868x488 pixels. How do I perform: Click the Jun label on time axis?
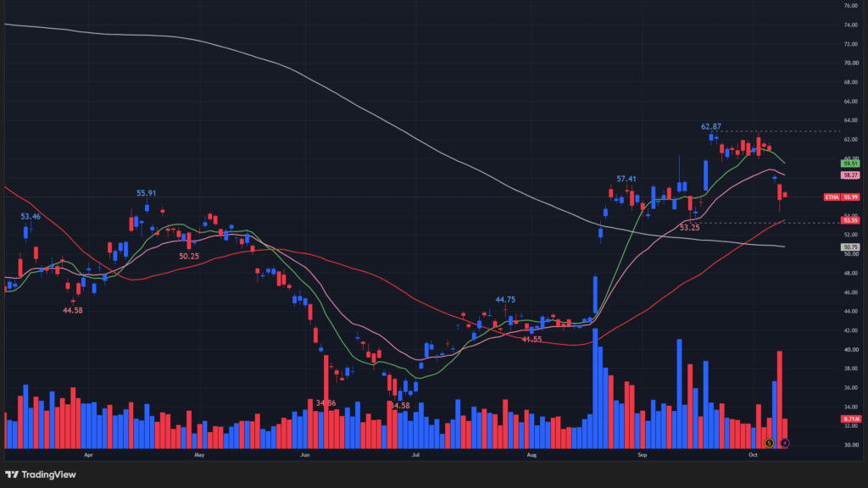click(x=304, y=455)
